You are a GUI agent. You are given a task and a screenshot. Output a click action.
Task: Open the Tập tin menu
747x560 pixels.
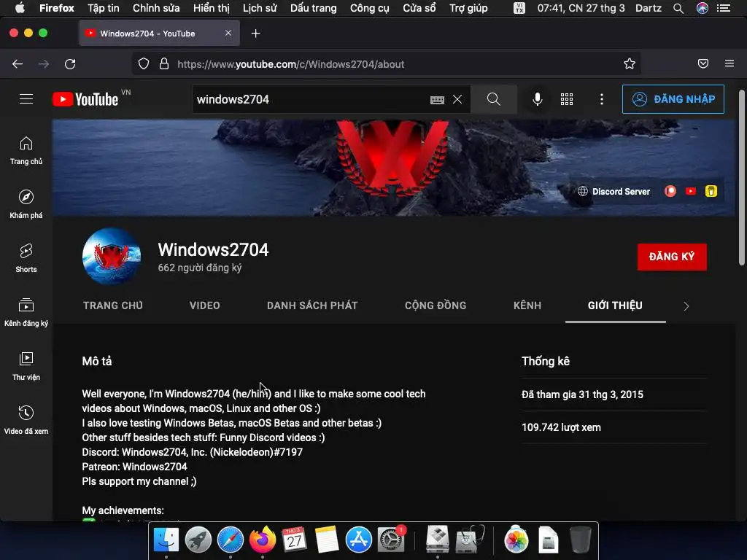click(x=104, y=8)
